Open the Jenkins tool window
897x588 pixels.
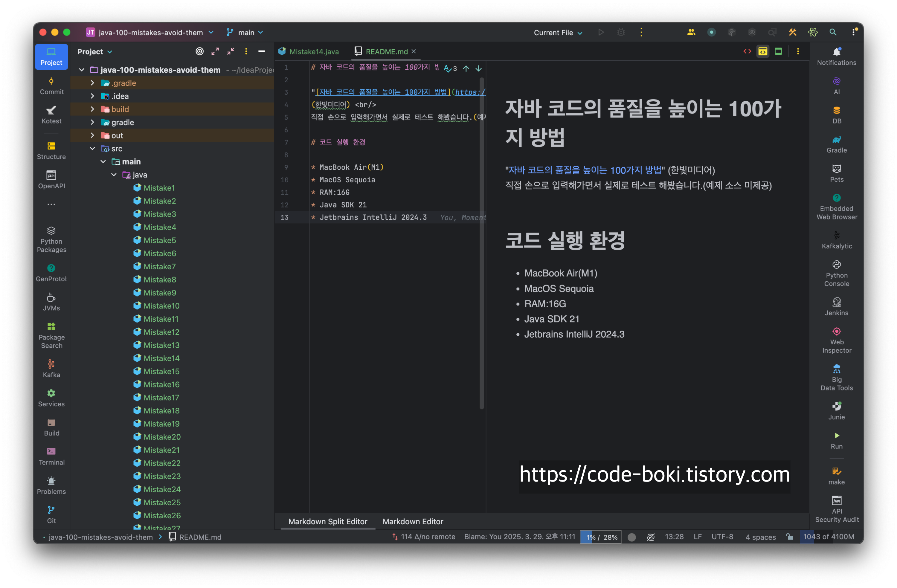coord(836,307)
